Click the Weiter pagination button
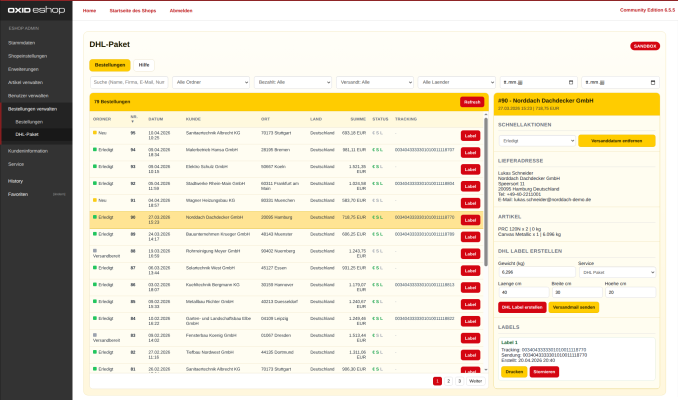Viewport: 678px width, 400px height. pos(475,381)
